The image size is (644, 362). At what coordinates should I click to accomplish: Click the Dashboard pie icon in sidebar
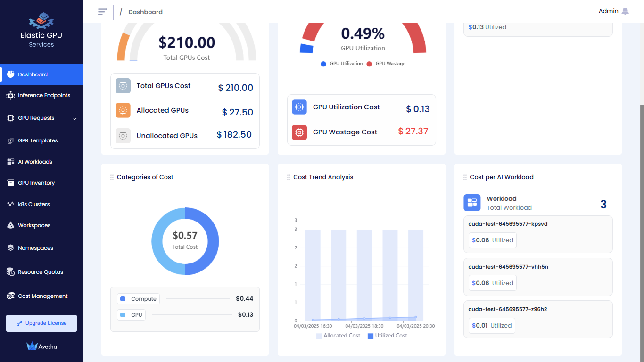pyautogui.click(x=10, y=74)
